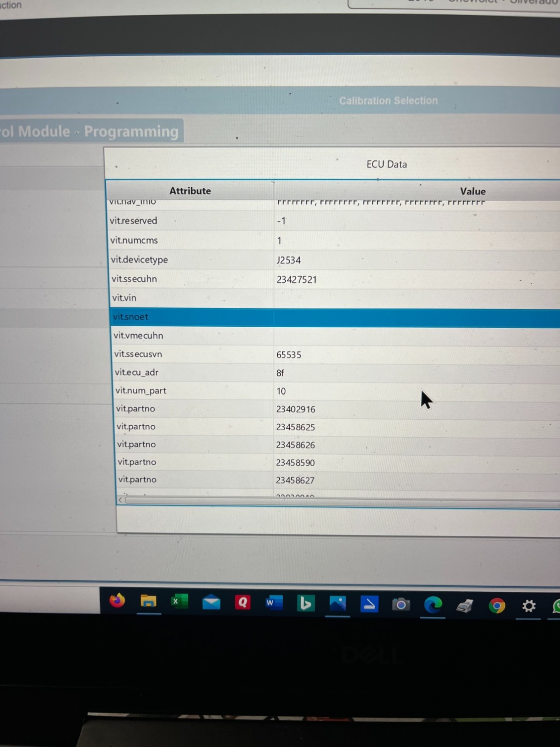Open the Camera app icon
This screenshot has height=747, width=560.
click(x=401, y=605)
